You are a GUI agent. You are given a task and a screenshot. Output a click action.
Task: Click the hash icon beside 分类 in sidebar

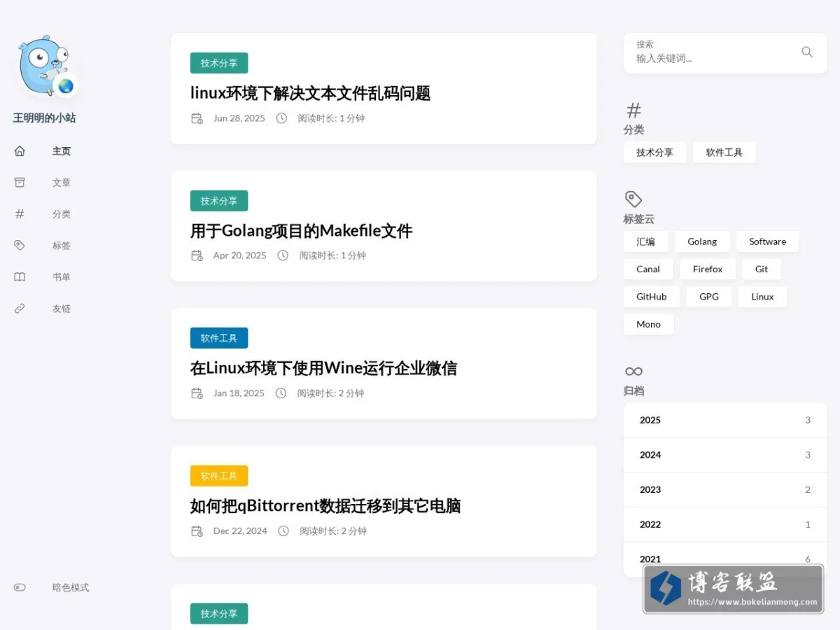point(20,214)
